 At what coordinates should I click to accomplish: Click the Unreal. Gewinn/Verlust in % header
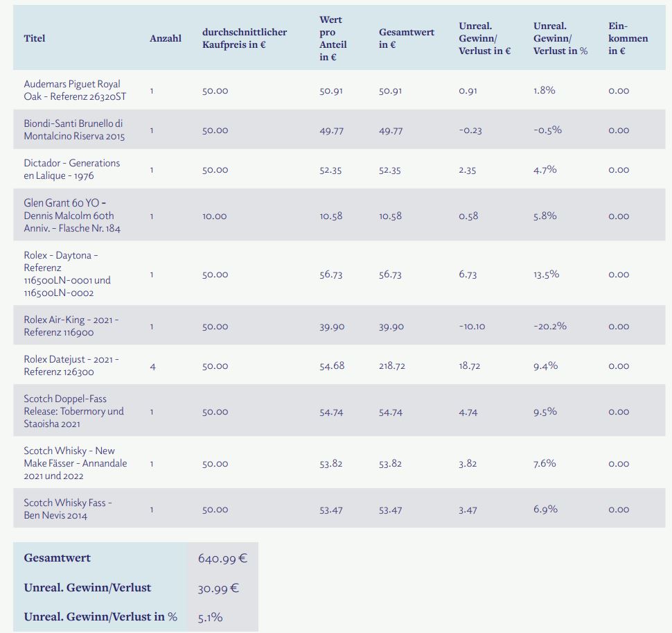coord(560,38)
